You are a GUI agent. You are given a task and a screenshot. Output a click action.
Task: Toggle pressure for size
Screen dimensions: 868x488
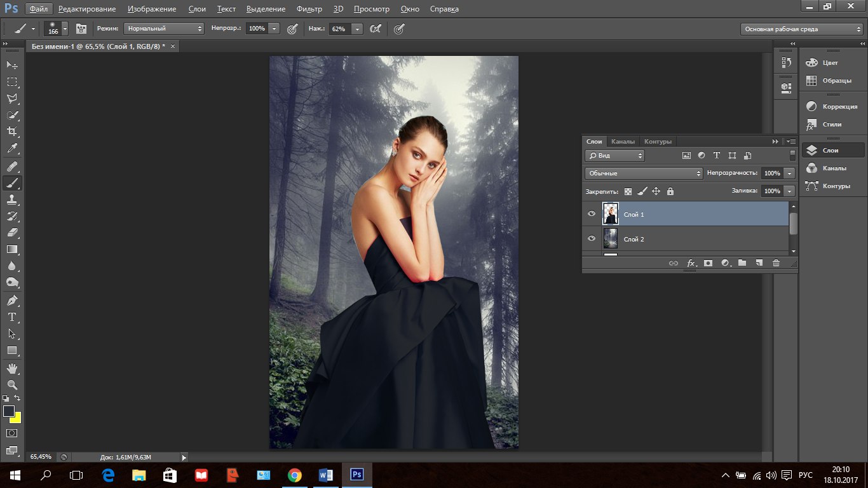point(399,29)
